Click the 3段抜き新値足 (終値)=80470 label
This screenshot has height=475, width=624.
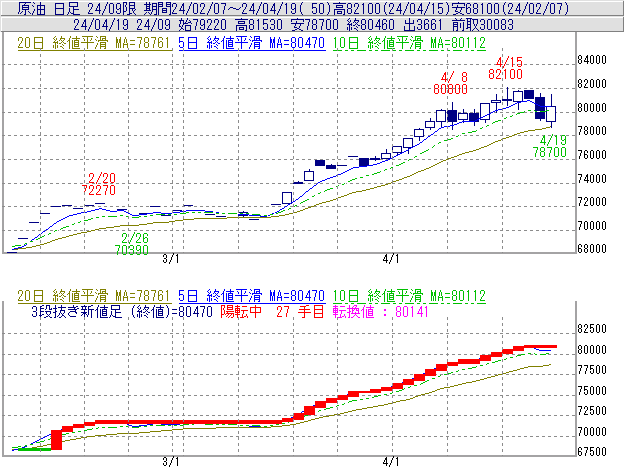(122, 311)
